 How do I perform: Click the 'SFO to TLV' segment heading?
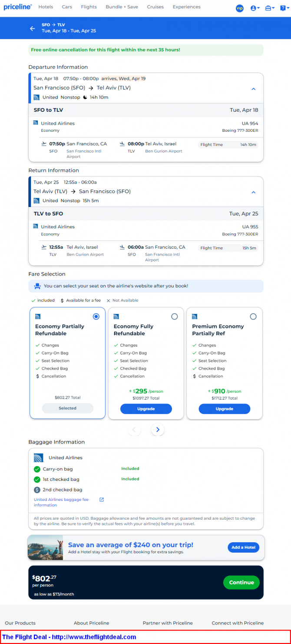click(x=49, y=110)
